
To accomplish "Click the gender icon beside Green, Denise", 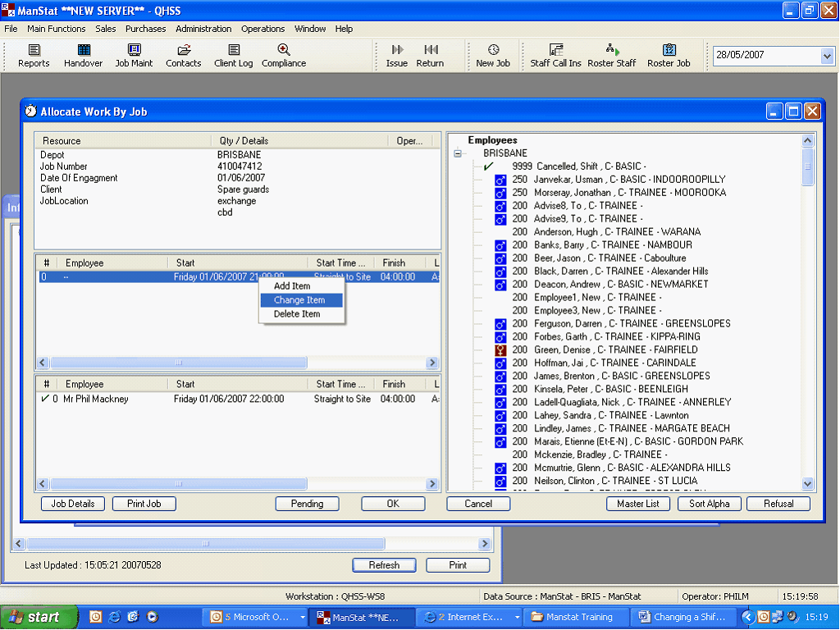I will click(x=500, y=350).
